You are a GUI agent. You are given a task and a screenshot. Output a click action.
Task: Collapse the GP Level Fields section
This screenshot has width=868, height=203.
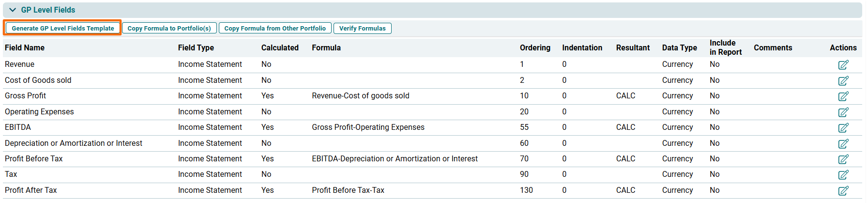[x=13, y=10]
